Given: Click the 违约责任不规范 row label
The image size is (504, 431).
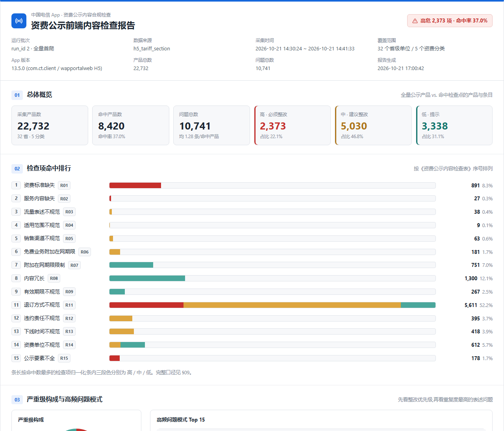Looking at the screenshot, I should (x=42, y=318).
